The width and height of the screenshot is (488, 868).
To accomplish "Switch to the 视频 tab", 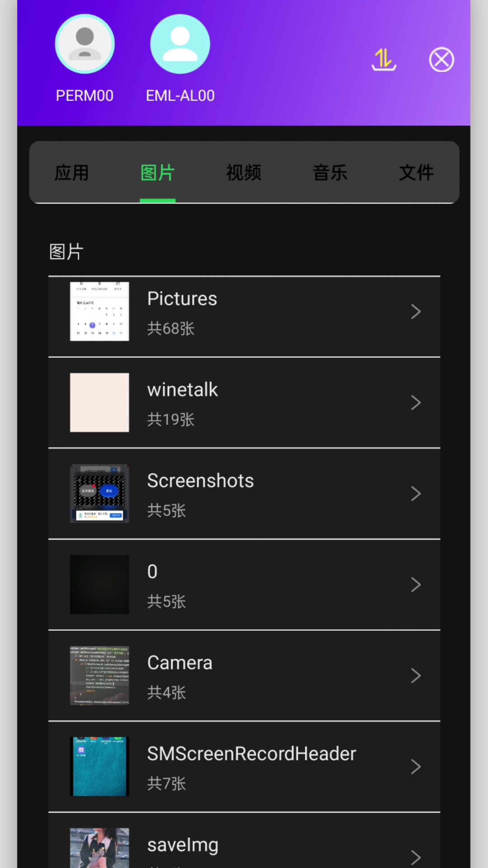I will [244, 173].
